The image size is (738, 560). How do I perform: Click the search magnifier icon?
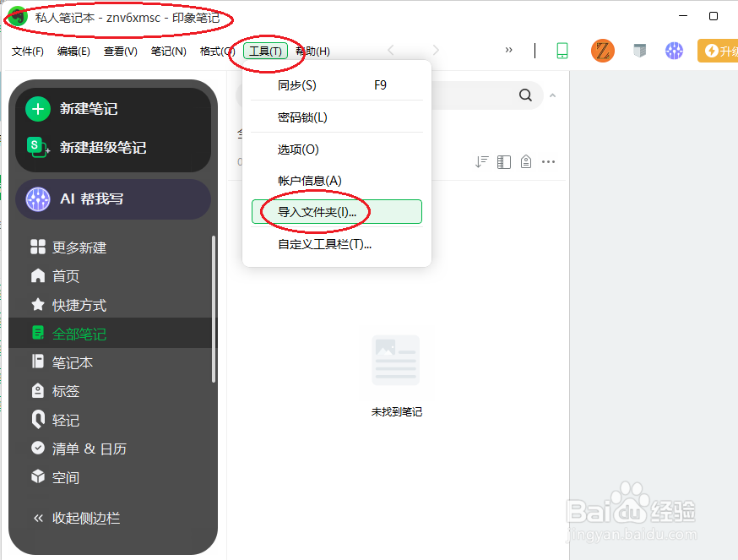(x=525, y=95)
